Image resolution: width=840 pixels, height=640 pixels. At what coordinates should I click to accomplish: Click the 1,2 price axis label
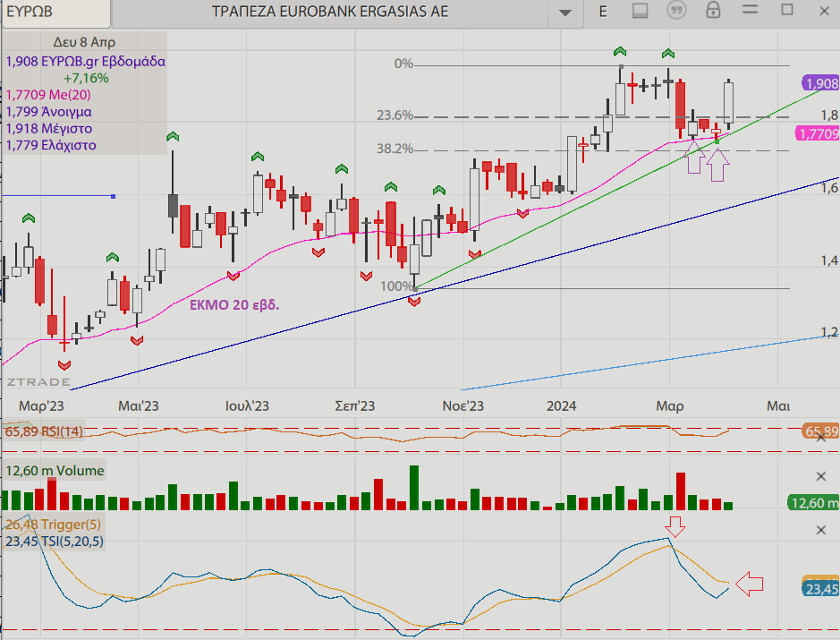pos(829,333)
